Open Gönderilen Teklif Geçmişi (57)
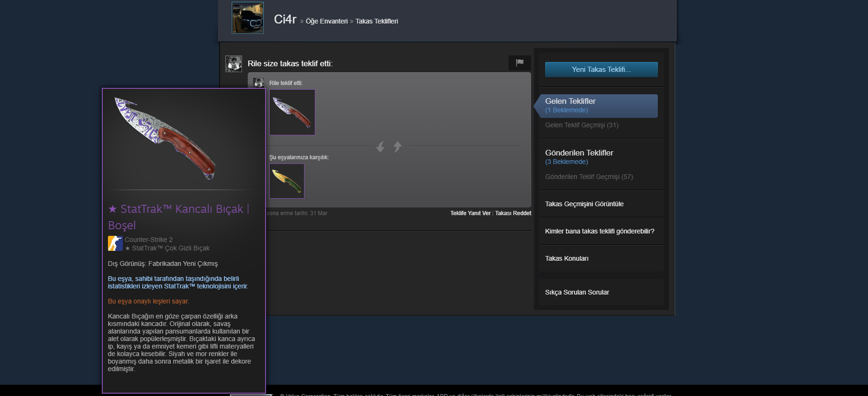The width and height of the screenshot is (868, 396). 589,177
